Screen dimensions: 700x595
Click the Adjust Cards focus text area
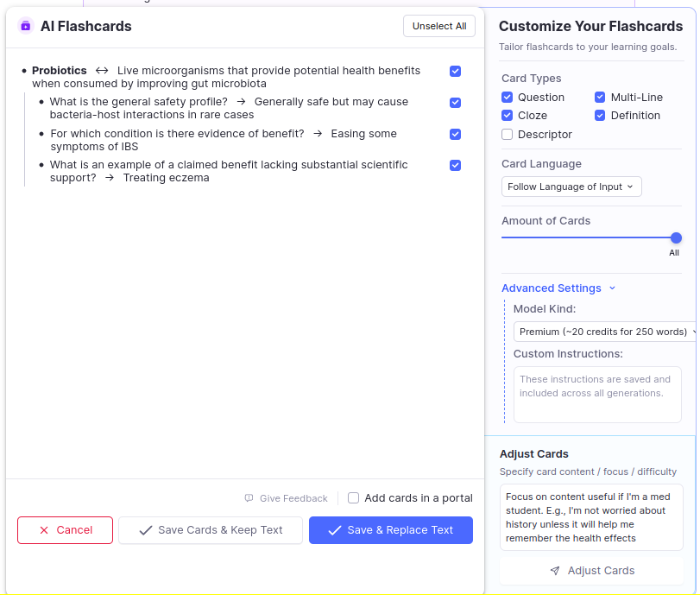click(591, 517)
